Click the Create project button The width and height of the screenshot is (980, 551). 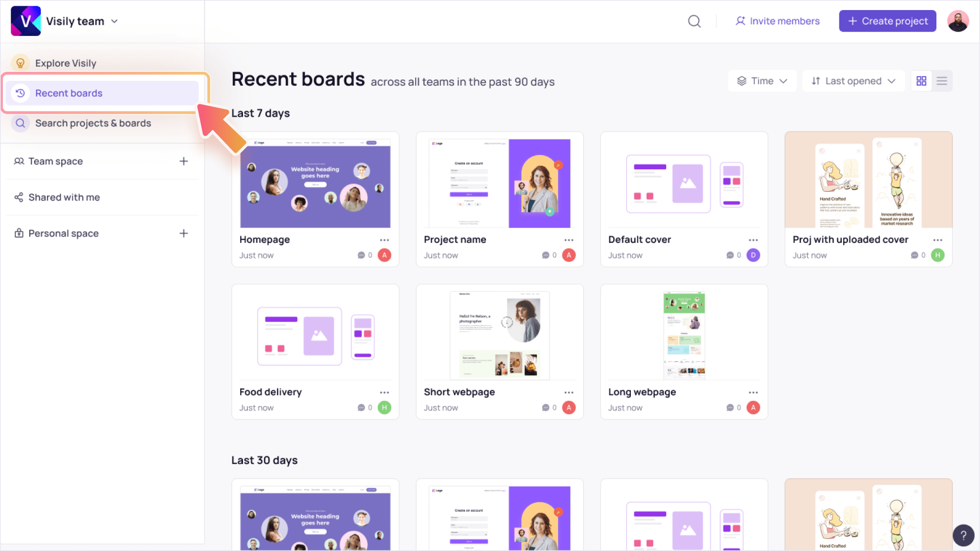pos(889,21)
